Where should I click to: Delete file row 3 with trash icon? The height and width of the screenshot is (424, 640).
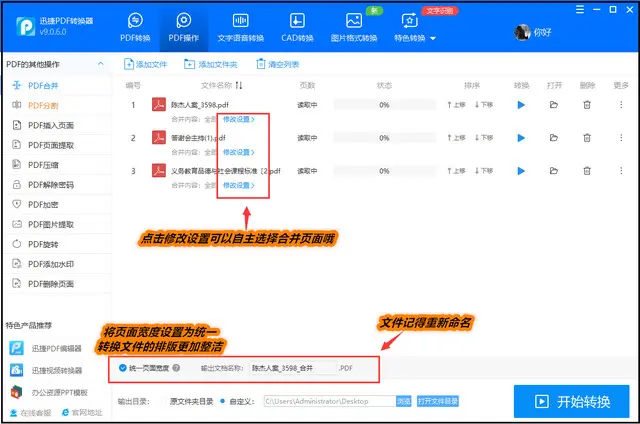click(x=587, y=171)
